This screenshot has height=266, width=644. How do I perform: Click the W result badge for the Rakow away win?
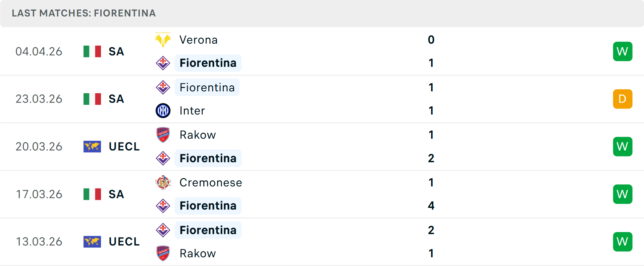coord(623,146)
